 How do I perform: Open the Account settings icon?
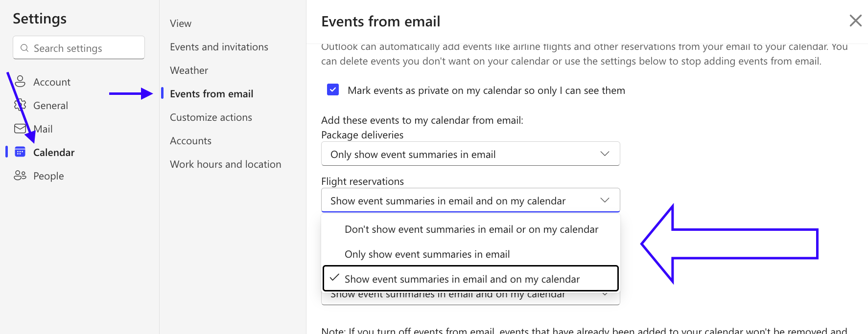click(x=20, y=82)
